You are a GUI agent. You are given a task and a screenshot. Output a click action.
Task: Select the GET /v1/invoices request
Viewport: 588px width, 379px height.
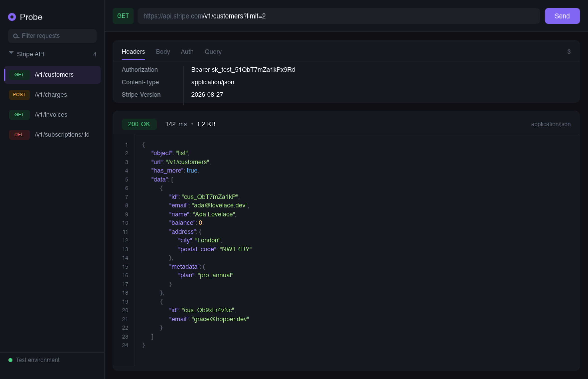pyautogui.click(x=52, y=115)
